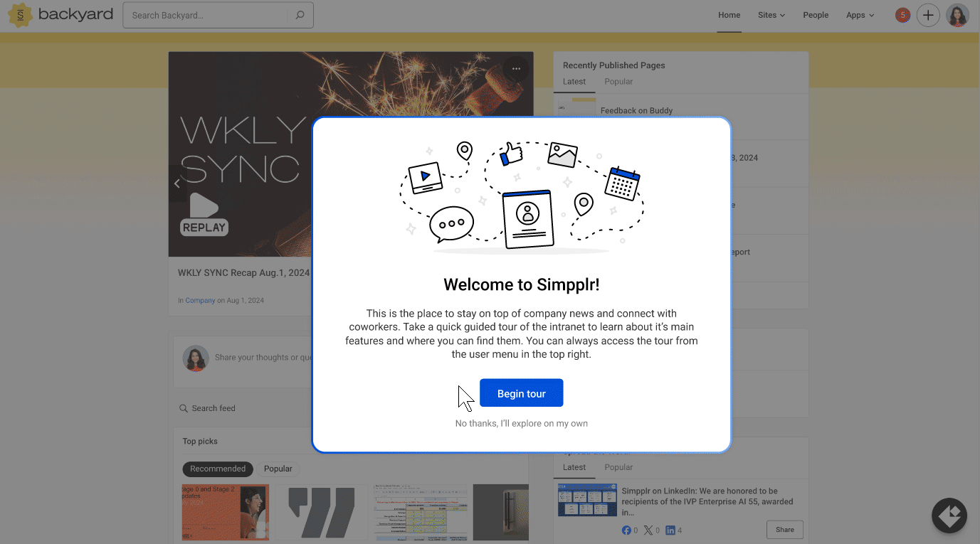
Task: Click the floating help widget icon
Action: click(x=949, y=516)
